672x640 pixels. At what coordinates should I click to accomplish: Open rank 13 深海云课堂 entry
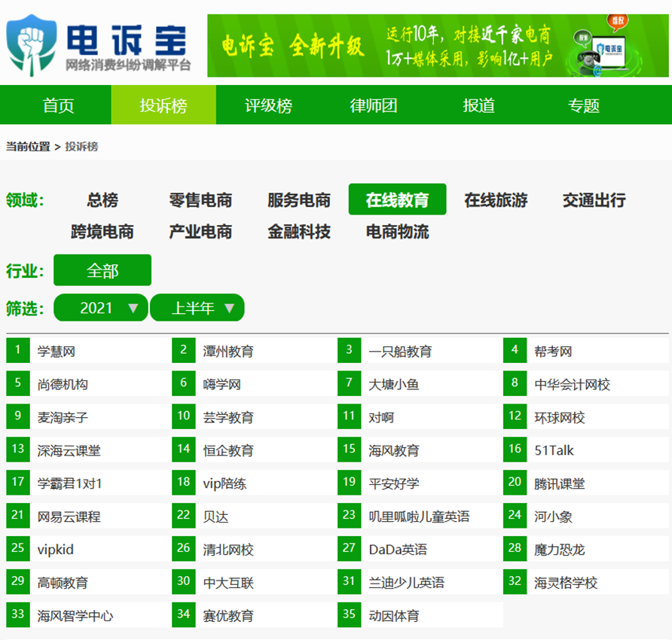(x=89, y=450)
